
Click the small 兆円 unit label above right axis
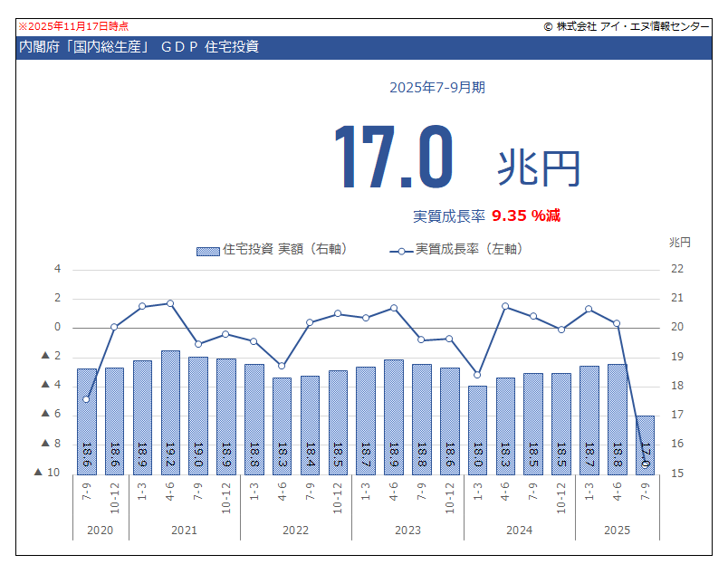[679, 243]
